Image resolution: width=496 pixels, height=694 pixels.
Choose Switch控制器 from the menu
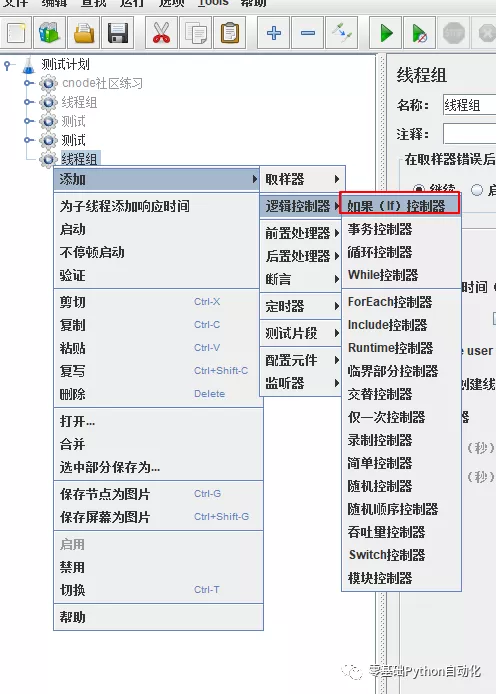pos(401,555)
